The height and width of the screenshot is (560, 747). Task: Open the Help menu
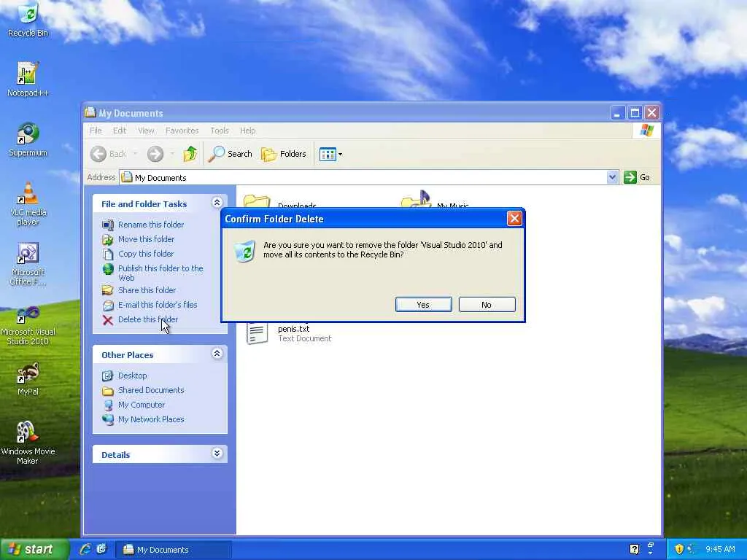(x=248, y=131)
